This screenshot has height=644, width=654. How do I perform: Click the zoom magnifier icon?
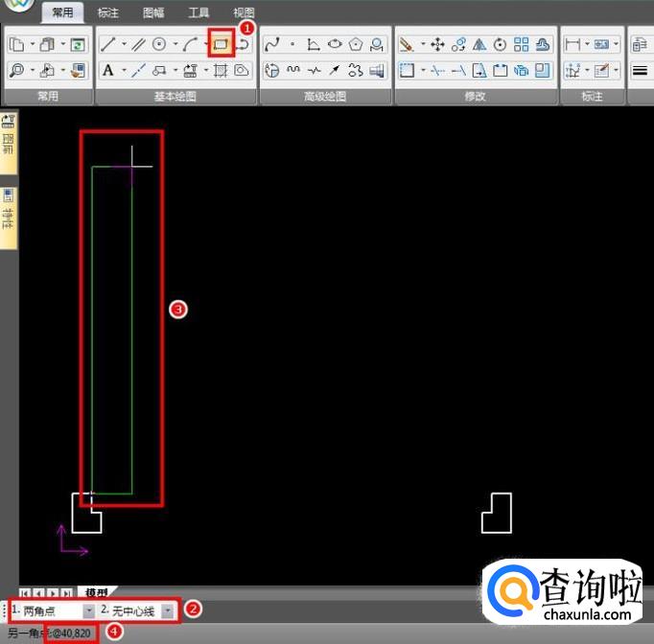16,70
